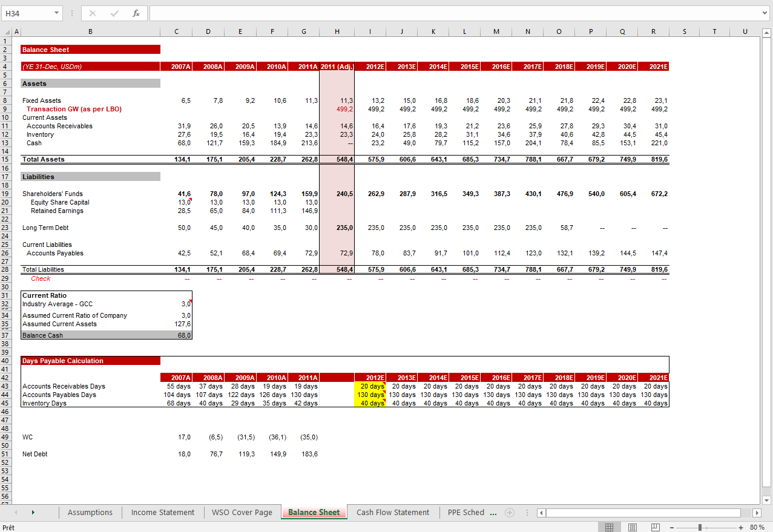The height and width of the screenshot is (532, 773).
Task: Click the Enter checkmark formula bar icon
Action: [x=114, y=13]
